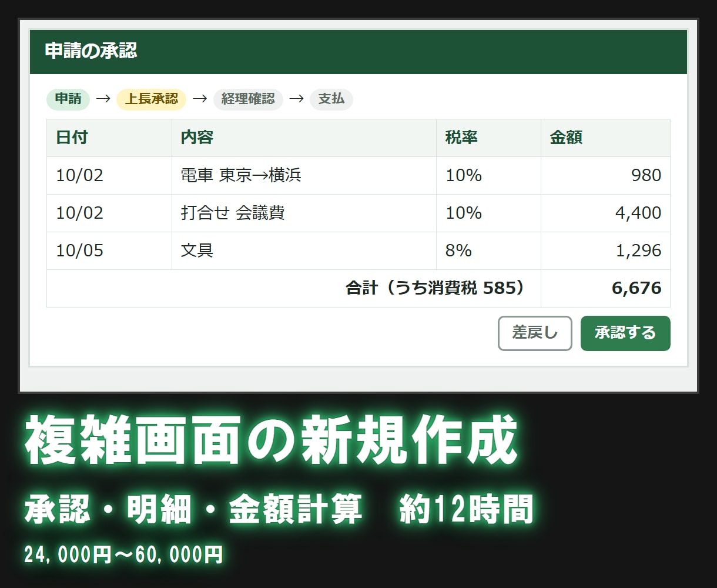The height and width of the screenshot is (588, 717).
Task: Click the 申請の承認 header title
Action: coord(91,51)
